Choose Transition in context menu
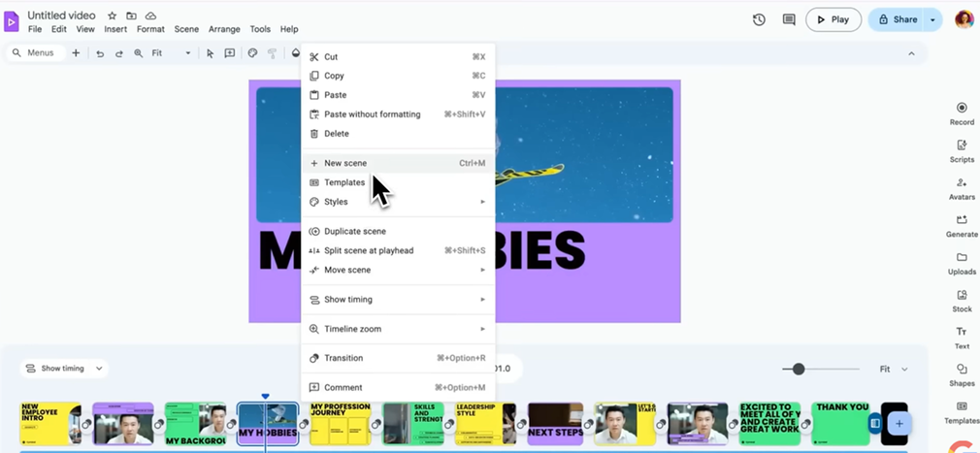 (x=398, y=358)
